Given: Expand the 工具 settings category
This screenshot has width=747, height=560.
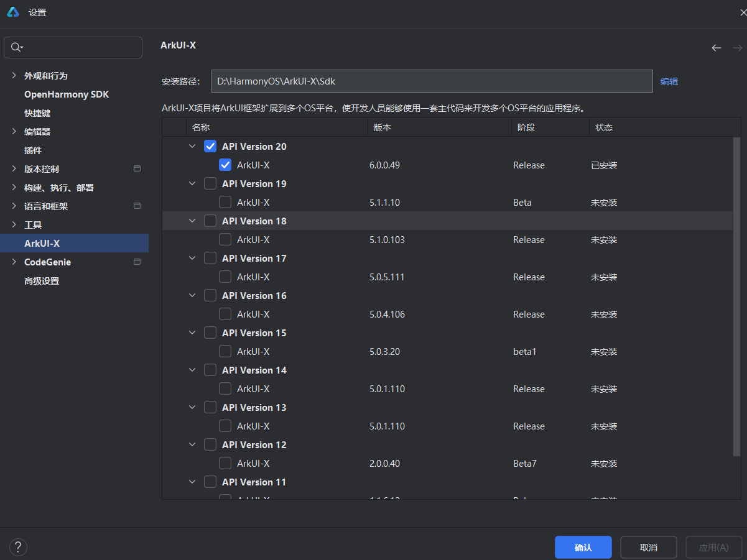Looking at the screenshot, I should [x=14, y=224].
